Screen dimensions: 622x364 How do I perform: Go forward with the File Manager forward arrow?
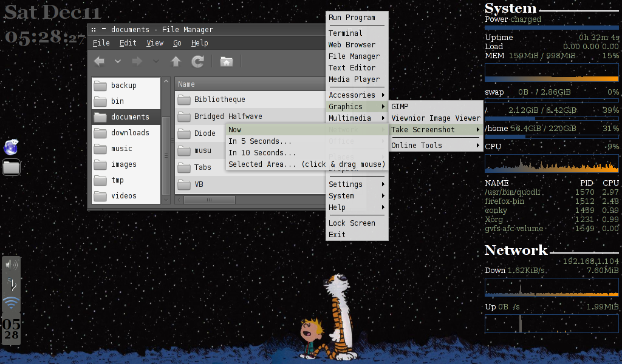[x=137, y=61]
